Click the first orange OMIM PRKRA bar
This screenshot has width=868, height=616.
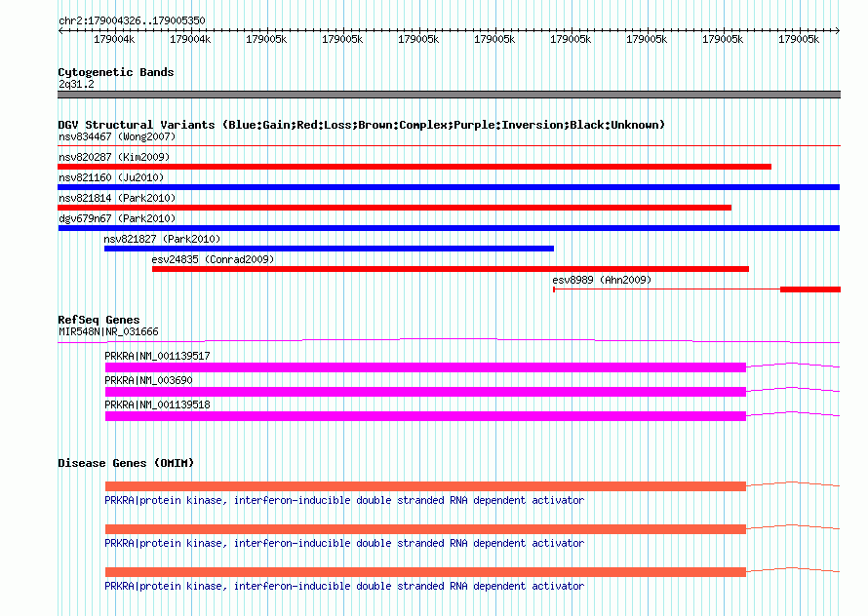[x=425, y=486]
